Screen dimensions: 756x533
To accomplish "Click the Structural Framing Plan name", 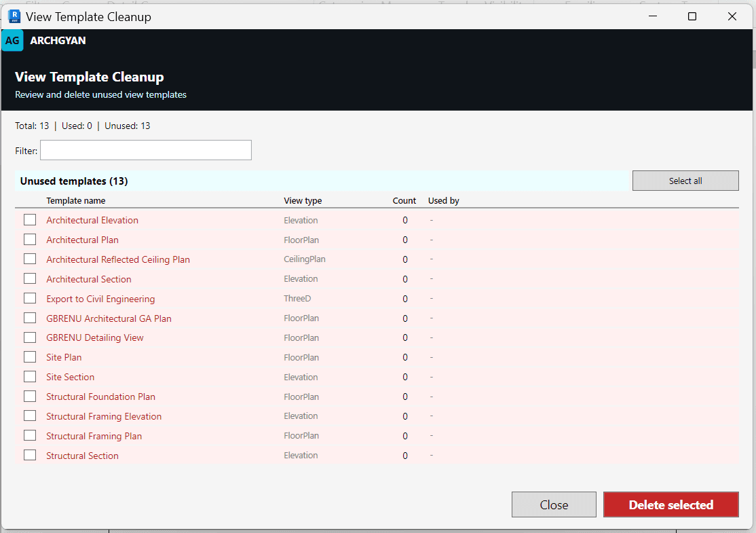I will click(x=94, y=436).
